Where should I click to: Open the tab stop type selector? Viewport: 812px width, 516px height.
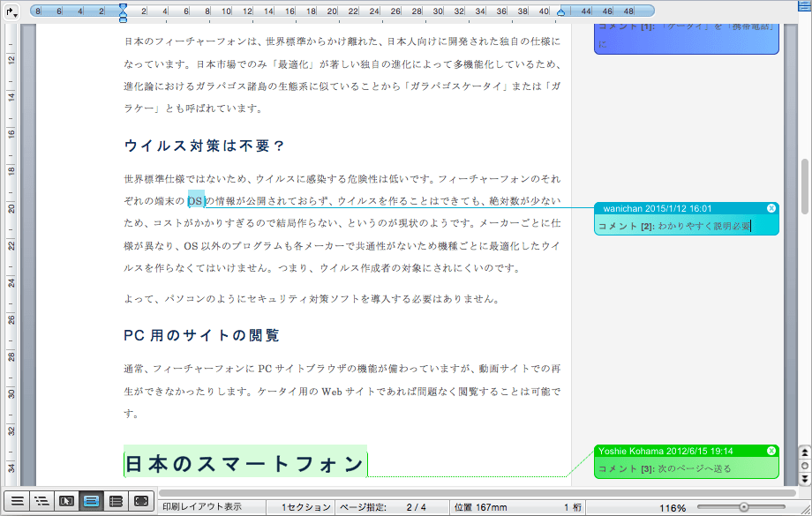11,11
